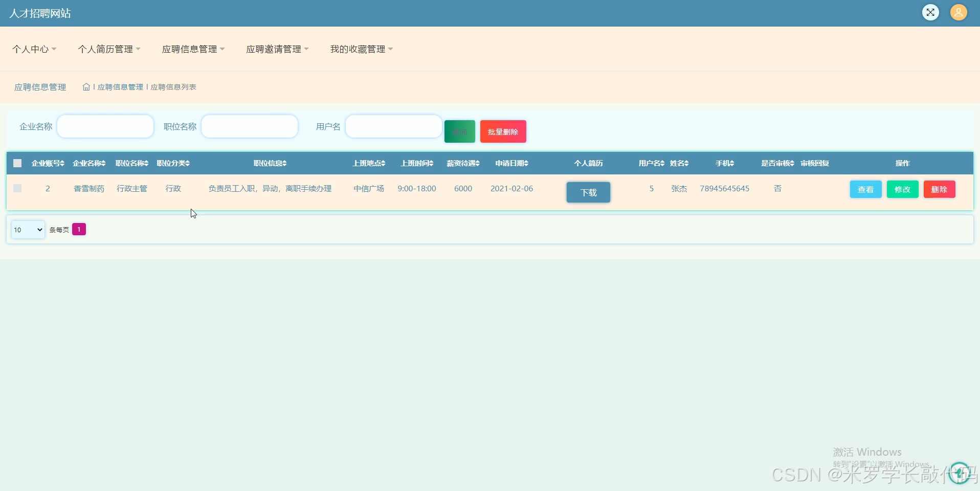Open the user avatar menu
Viewport: 980px width, 491px height.
click(x=959, y=12)
